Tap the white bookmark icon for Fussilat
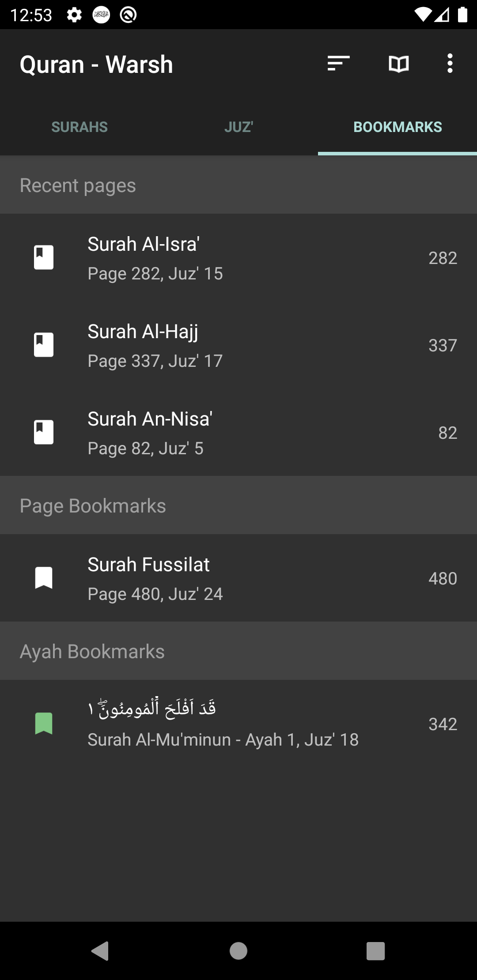477x980 pixels. click(x=44, y=578)
